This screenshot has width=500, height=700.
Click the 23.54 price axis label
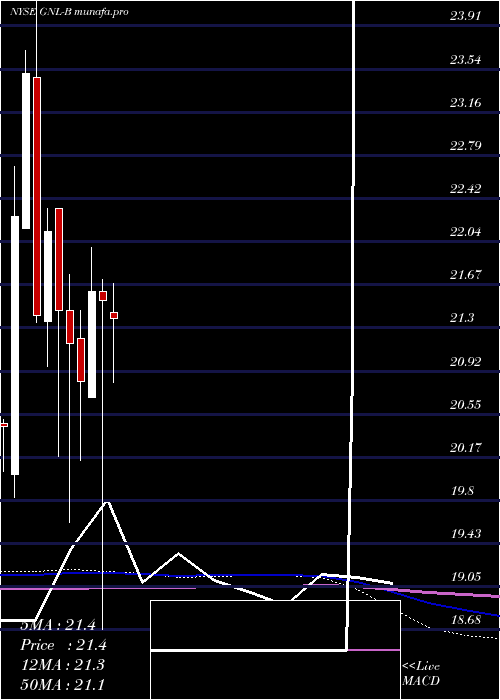tap(466, 59)
